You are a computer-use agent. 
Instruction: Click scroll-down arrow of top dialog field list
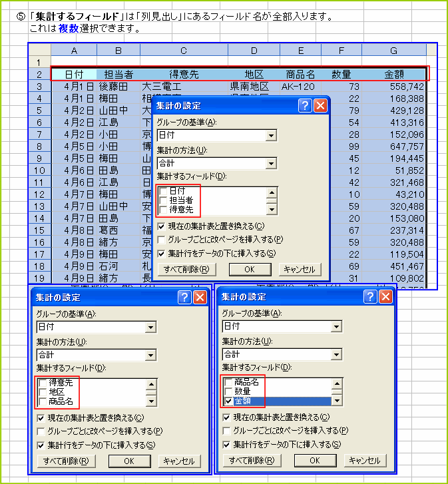click(272, 210)
